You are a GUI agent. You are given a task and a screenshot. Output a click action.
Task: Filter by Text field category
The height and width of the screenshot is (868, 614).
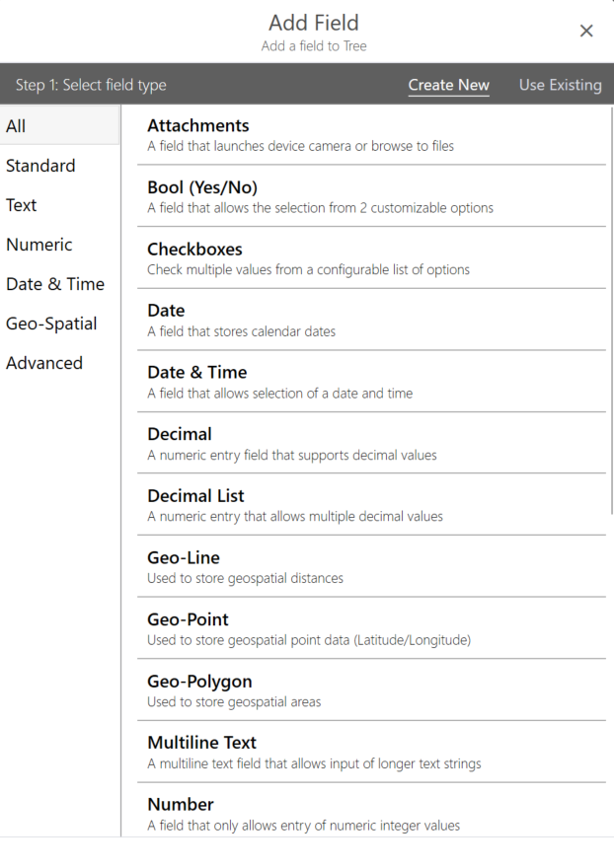click(x=22, y=205)
